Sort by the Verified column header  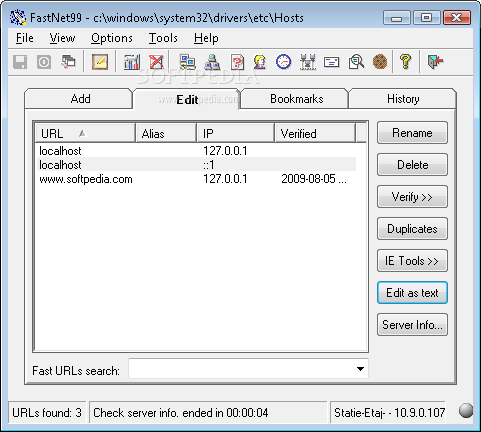click(315, 133)
